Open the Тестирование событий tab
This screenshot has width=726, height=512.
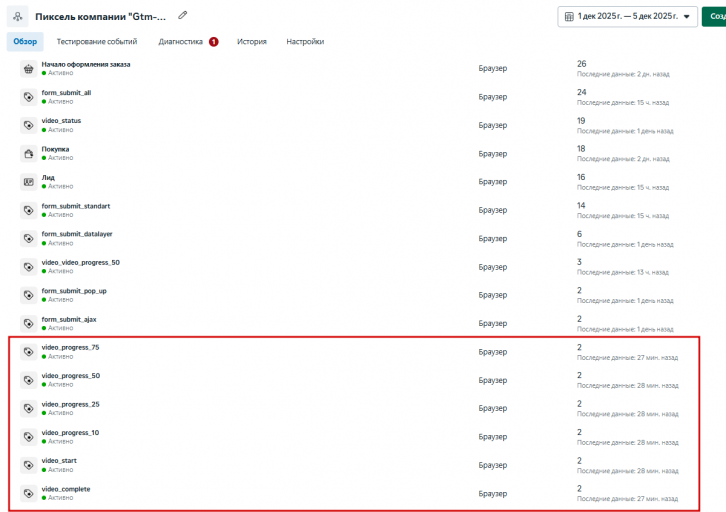pos(97,42)
